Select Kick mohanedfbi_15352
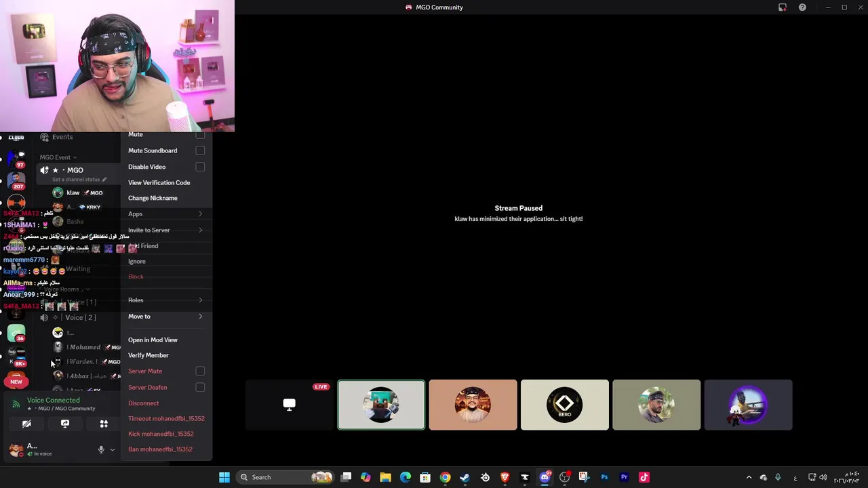This screenshot has width=868, height=488. [x=161, y=434]
